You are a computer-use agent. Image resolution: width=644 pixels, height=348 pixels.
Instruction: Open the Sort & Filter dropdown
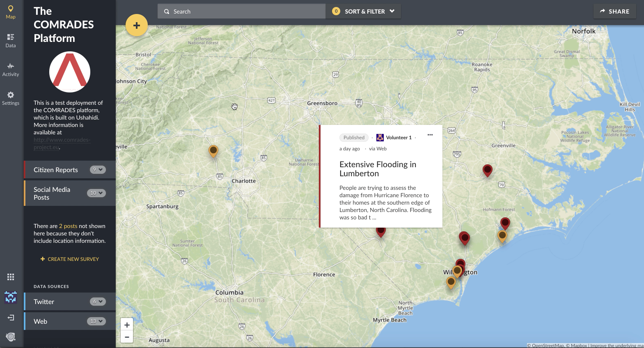[x=364, y=12]
